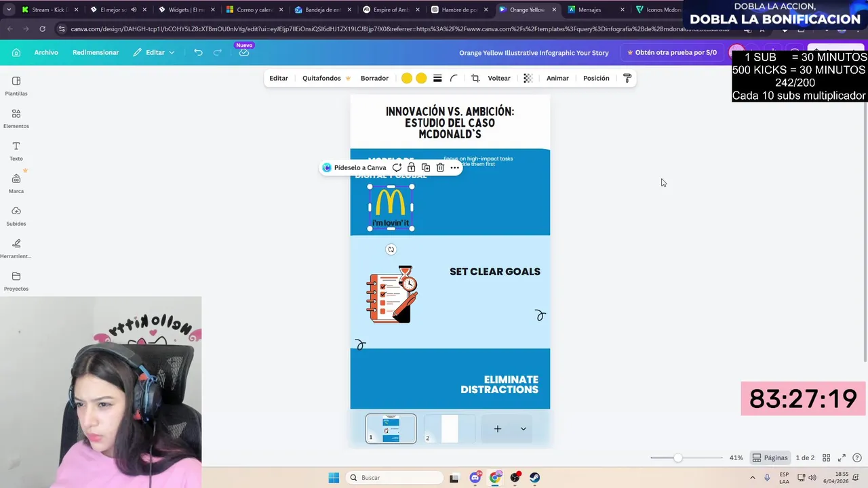Viewport: 868px width, 488px height.
Task: Open Posición panel
Action: click(596, 78)
